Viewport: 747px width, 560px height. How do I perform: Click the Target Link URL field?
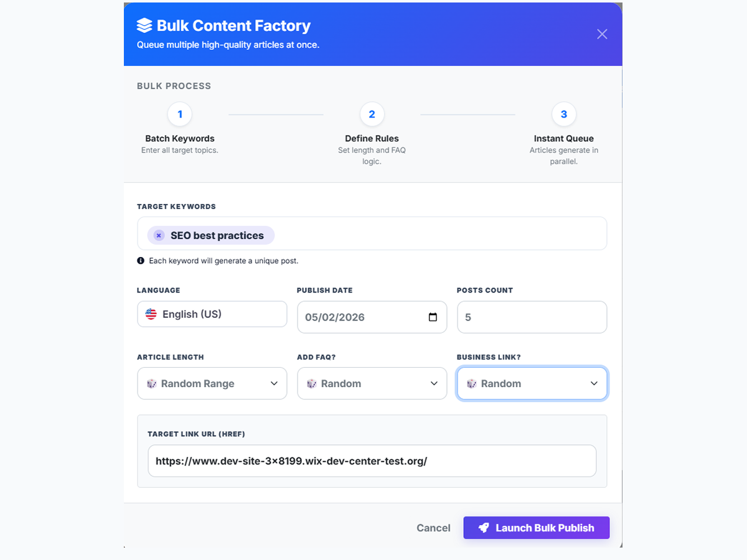coord(372,461)
